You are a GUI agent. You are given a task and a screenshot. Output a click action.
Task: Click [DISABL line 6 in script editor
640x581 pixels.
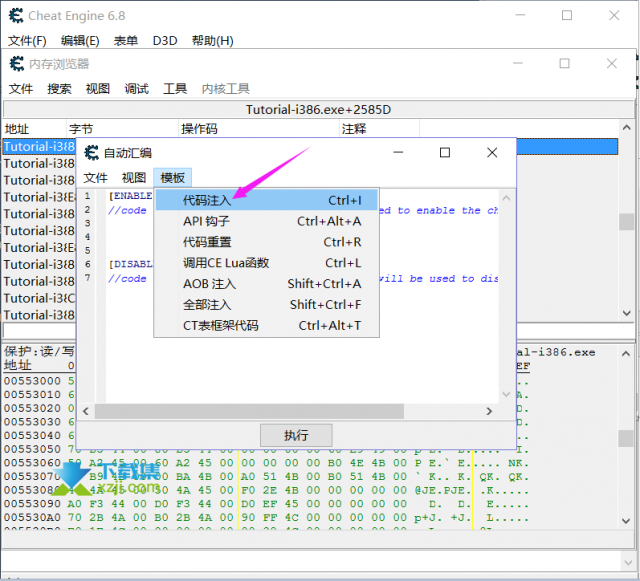click(130, 264)
